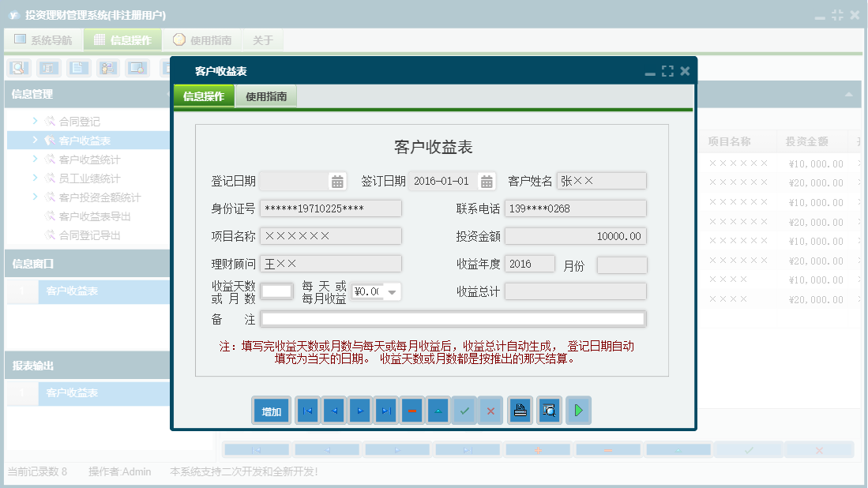
Task: Jump to the last record
Action: click(385, 410)
